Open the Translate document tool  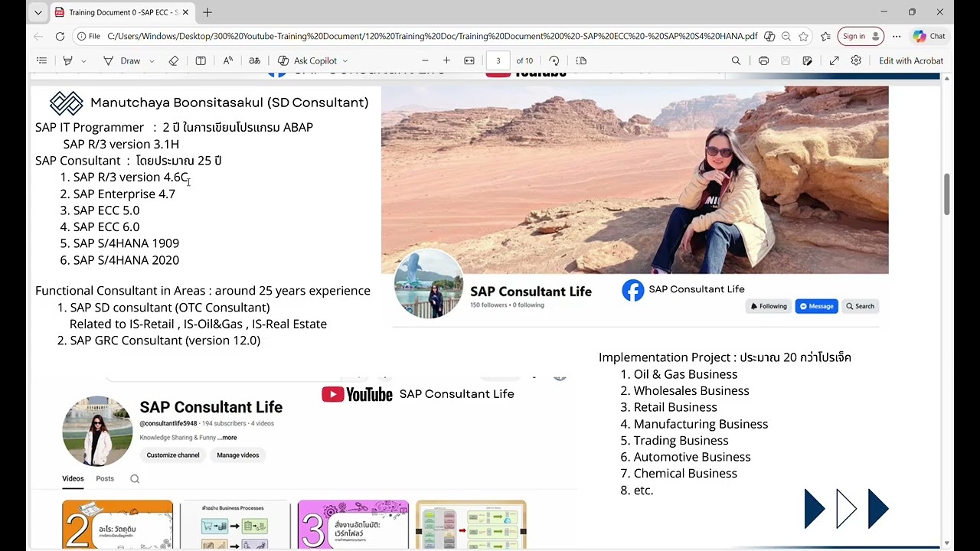[254, 60]
